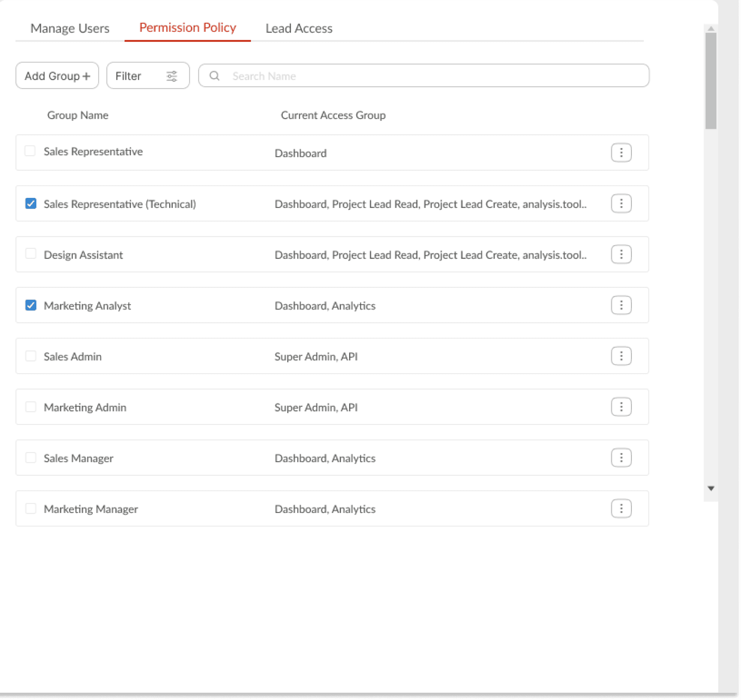Click the scrollbar down arrow
Image resolution: width=741 pixels, height=700 pixels.
(711, 488)
